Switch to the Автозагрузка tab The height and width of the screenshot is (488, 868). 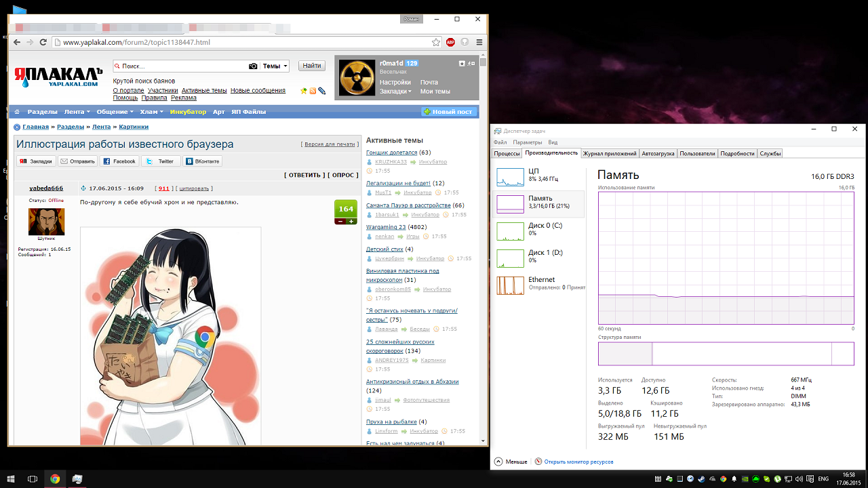658,154
